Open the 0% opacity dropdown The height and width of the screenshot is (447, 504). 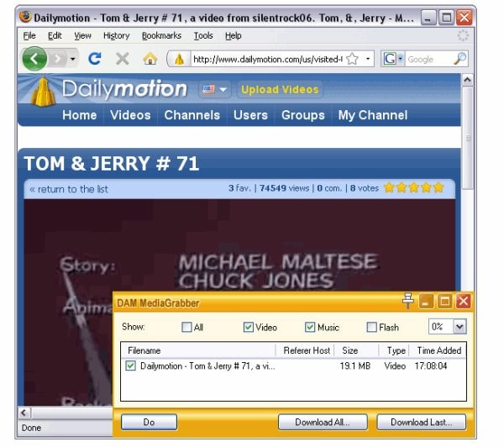[459, 327]
